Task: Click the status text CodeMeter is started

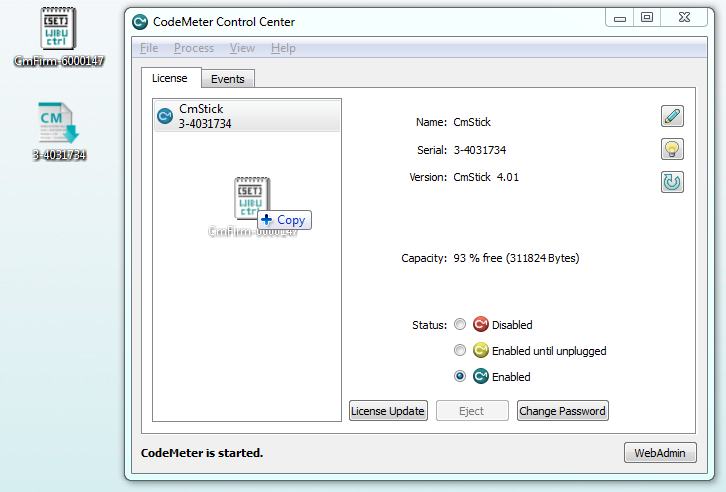Action: coord(202,453)
